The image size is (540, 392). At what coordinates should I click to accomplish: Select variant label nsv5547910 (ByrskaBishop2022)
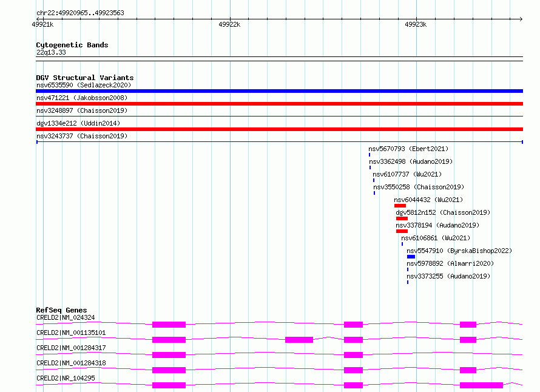(x=459, y=251)
